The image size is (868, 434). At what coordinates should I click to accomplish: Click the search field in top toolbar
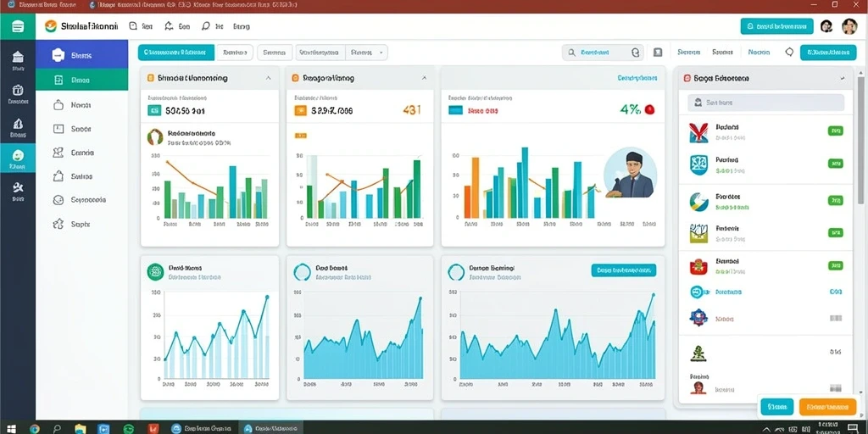click(603, 53)
